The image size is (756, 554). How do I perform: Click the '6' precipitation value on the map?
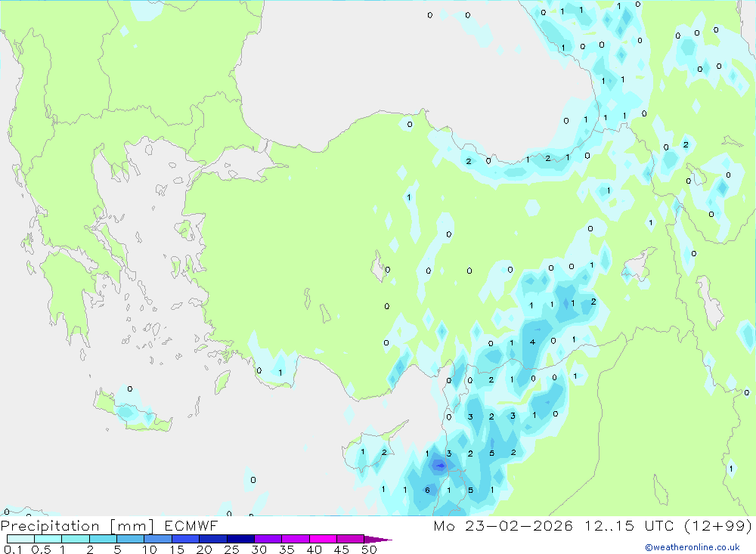click(428, 490)
